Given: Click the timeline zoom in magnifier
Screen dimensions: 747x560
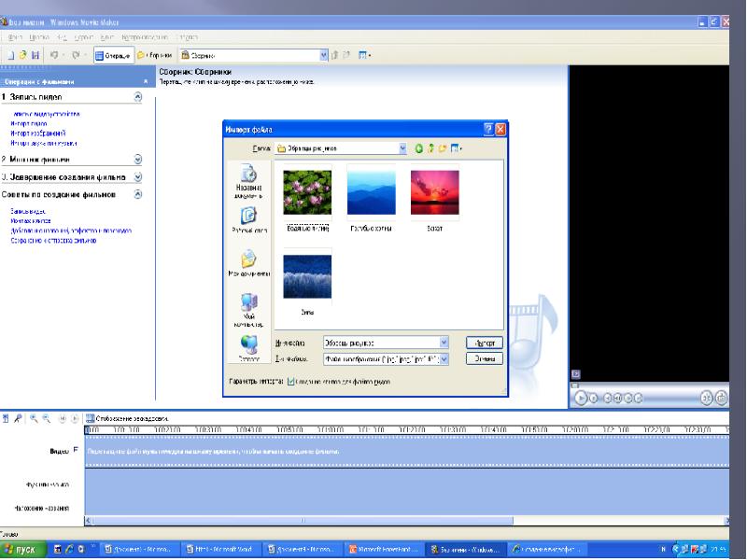Looking at the screenshot, I should [x=33, y=419].
